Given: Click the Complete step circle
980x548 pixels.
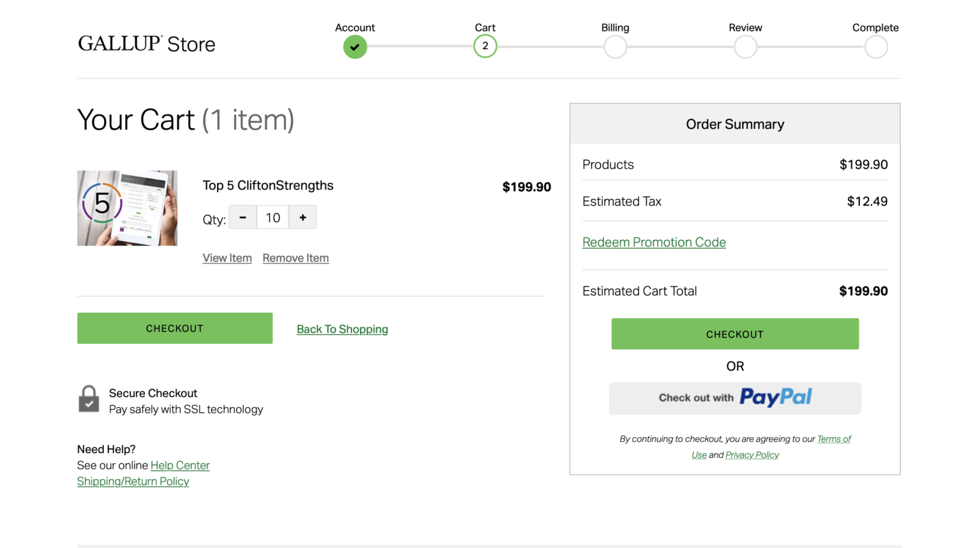Looking at the screenshot, I should 875,47.
